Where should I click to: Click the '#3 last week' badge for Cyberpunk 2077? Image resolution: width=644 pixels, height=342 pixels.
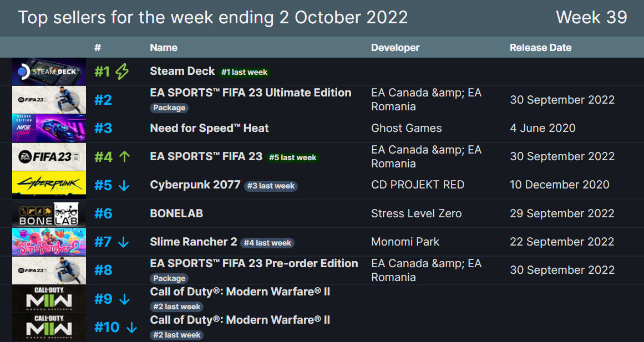pos(271,186)
